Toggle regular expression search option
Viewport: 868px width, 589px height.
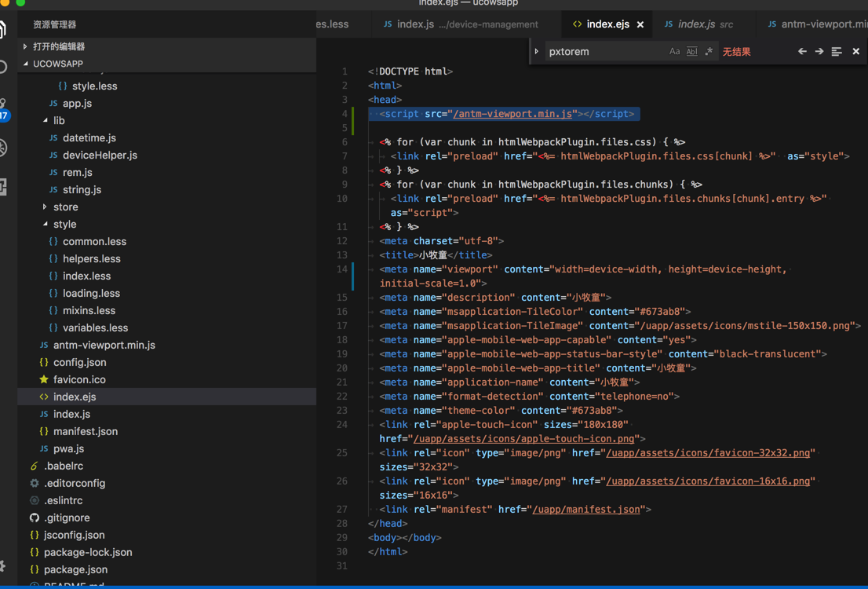pyautogui.click(x=709, y=52)
